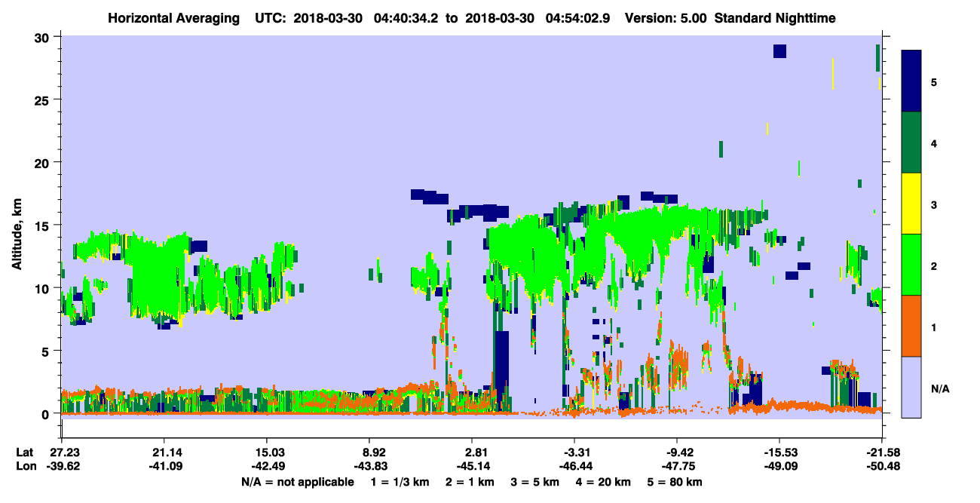Click the colorbar label '2'
Image resolution: width=980 pixels, height=503 pixels.
pyautogui.click(x=934, y=265)
